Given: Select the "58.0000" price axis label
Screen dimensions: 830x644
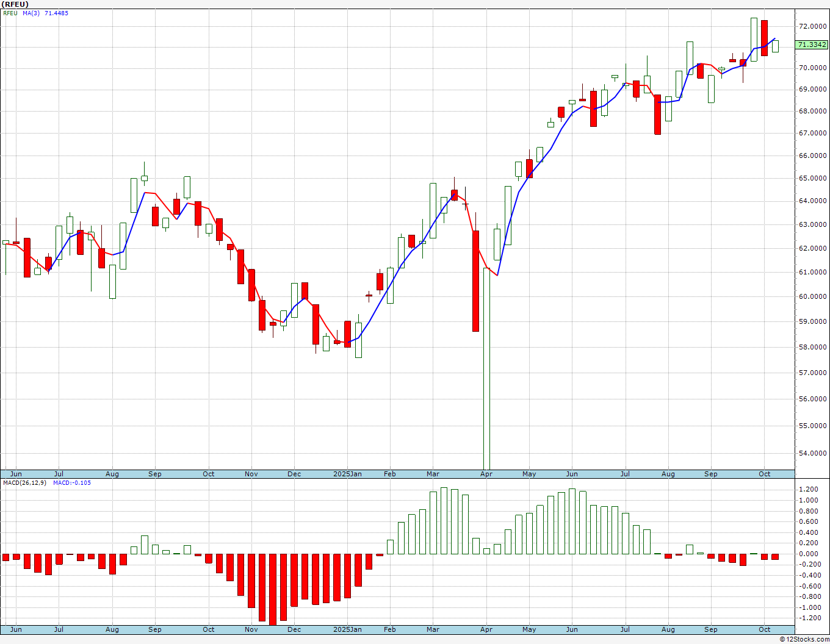Looking at the screenshot, I should (x=812, y=347).
